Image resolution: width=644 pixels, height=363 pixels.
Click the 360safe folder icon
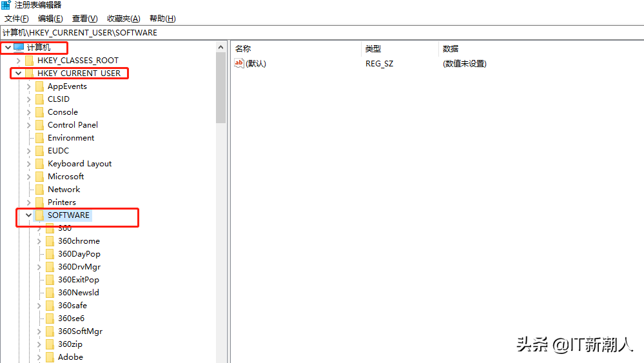click(x=50, y=306)
